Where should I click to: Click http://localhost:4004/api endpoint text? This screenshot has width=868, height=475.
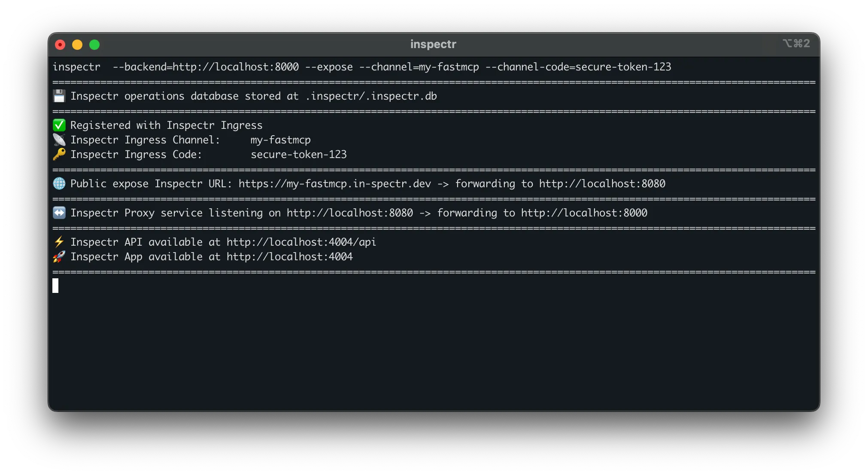[x=301, y=242]
